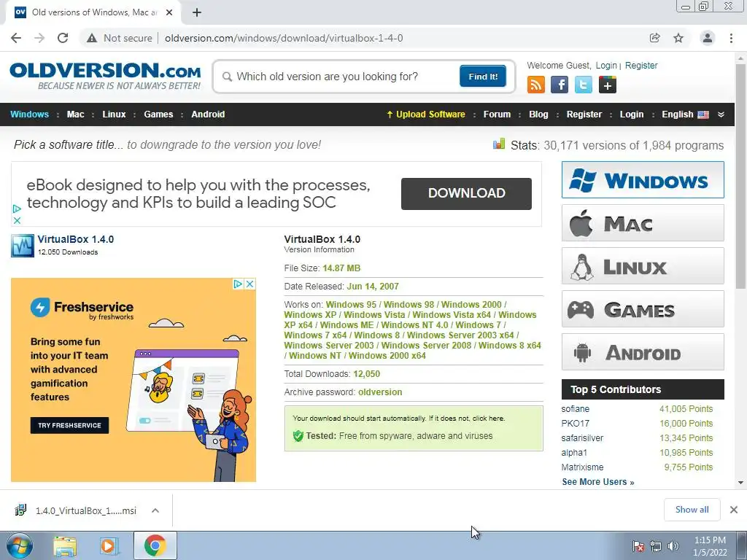Select the Games platform sidebar button
747x560 pixels.
[643, 309]
